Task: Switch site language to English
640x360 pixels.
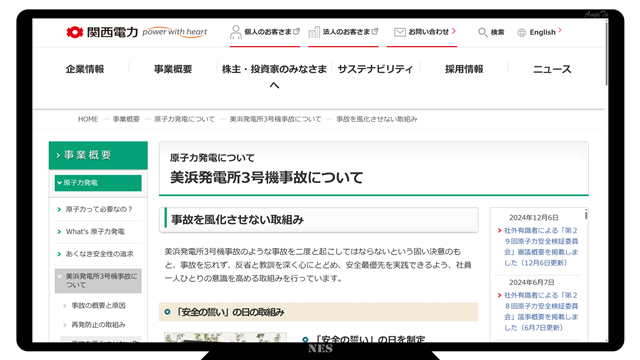Action: point(542,32)
